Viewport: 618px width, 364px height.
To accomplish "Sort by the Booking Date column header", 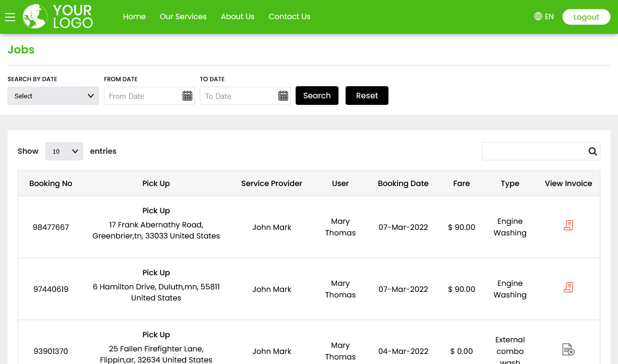I will click(403, 183).
